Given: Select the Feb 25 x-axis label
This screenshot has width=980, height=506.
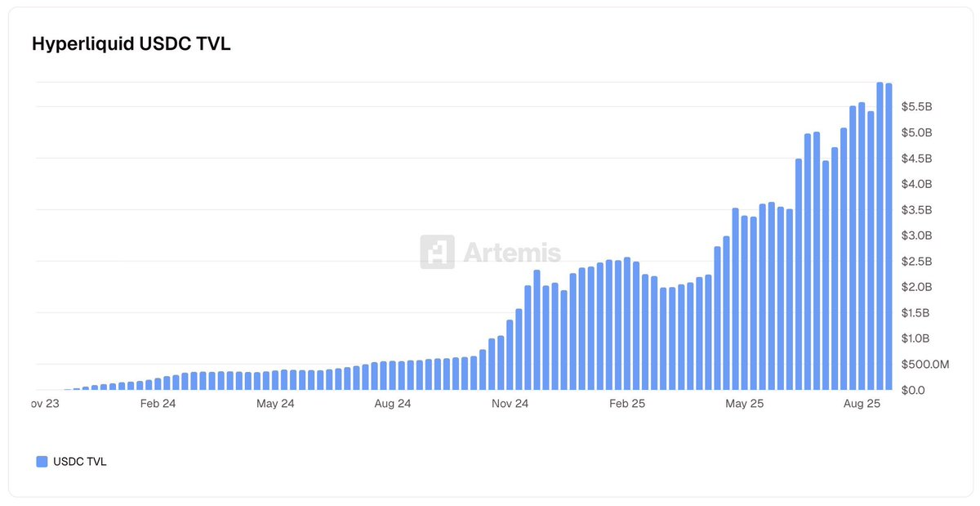Looking at the screenshot, I should coord(628,404).
